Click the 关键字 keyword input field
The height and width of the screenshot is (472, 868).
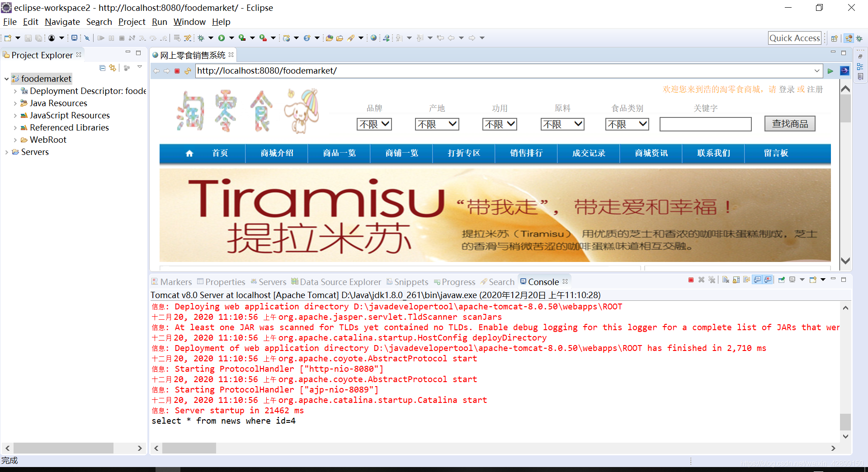705,124
